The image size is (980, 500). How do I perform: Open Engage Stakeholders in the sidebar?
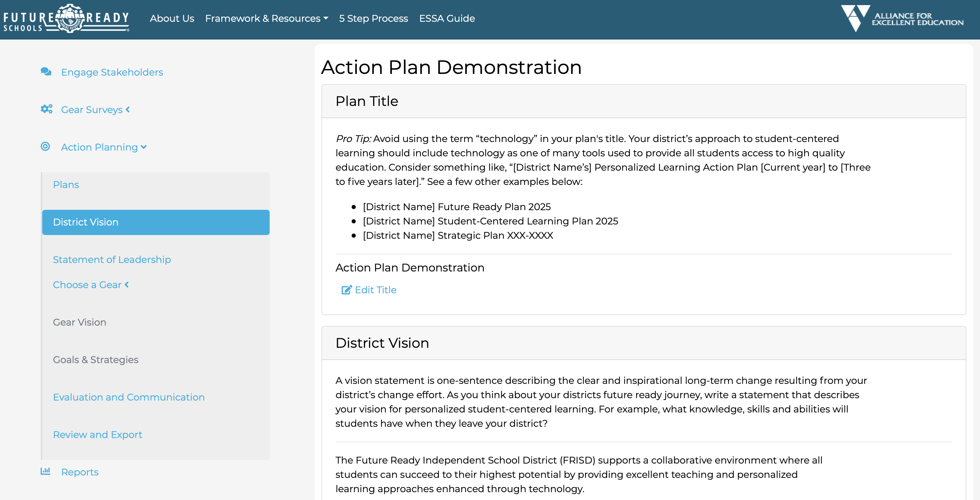112,72
